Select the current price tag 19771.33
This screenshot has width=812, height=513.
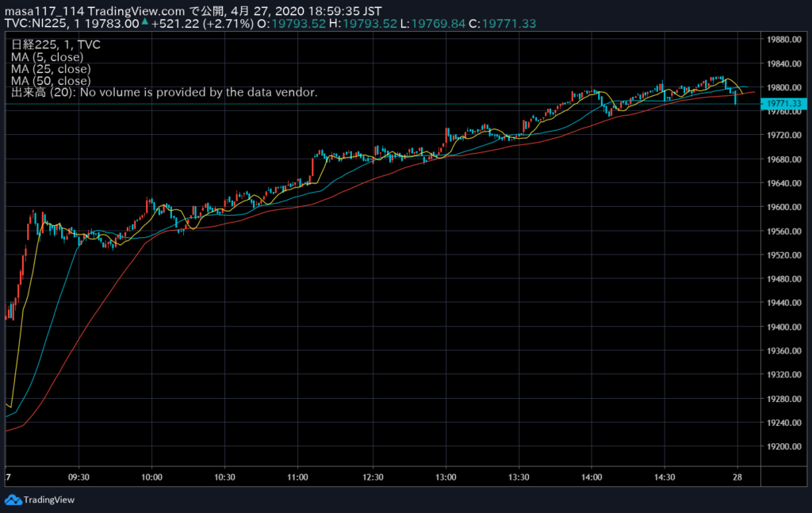pos(784,104)
